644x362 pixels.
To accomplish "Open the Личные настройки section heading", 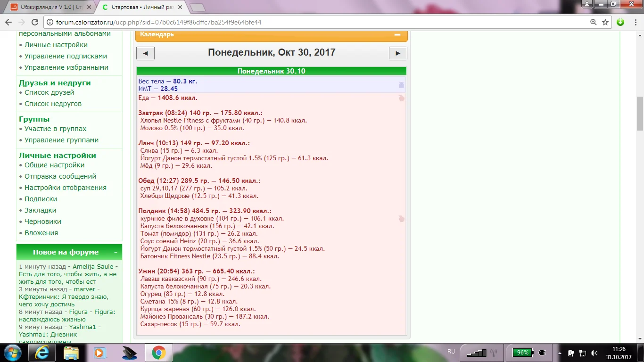I will point(58,156).
